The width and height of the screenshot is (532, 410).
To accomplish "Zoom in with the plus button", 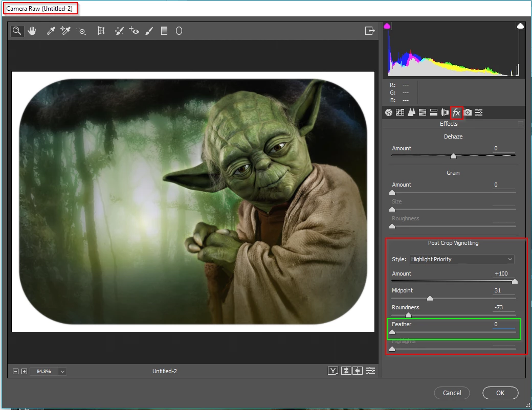I will click(x=25, y=371).
